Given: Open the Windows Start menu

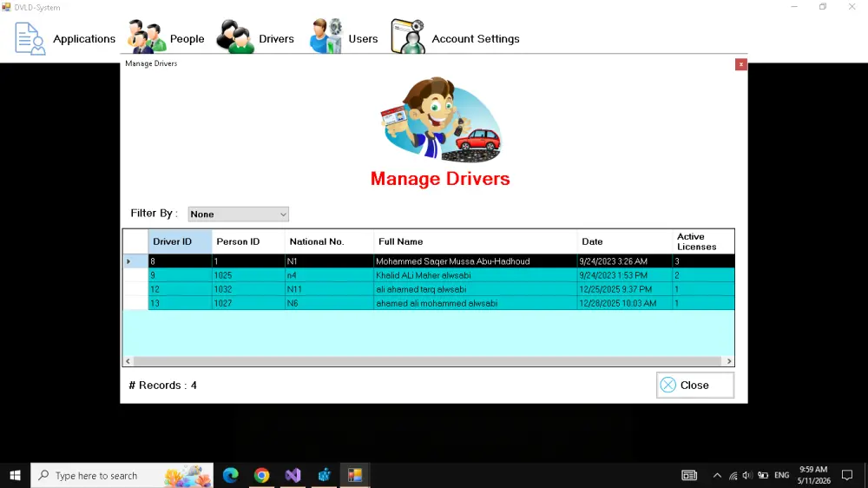Looking at the screenshot, I should click(x=15, y=475).
